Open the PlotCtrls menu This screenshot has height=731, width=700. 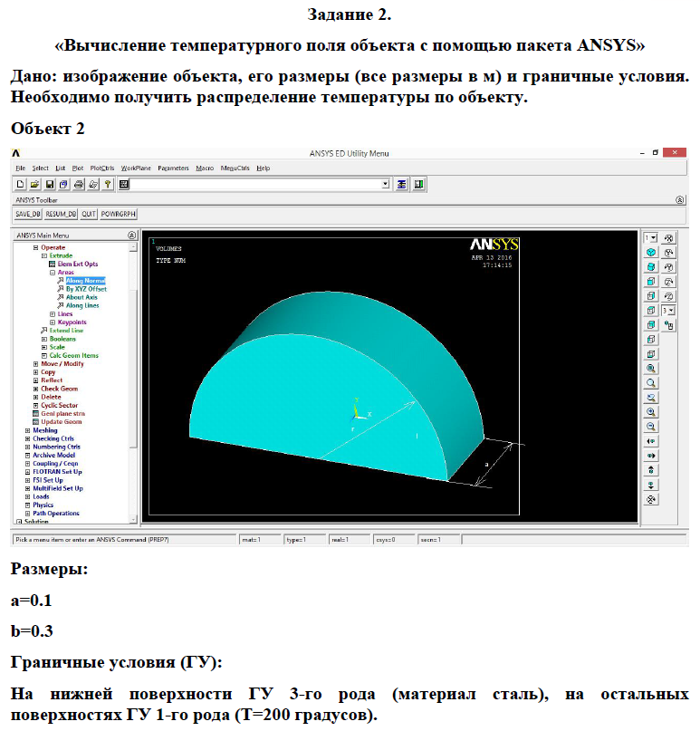pos(102,168)
